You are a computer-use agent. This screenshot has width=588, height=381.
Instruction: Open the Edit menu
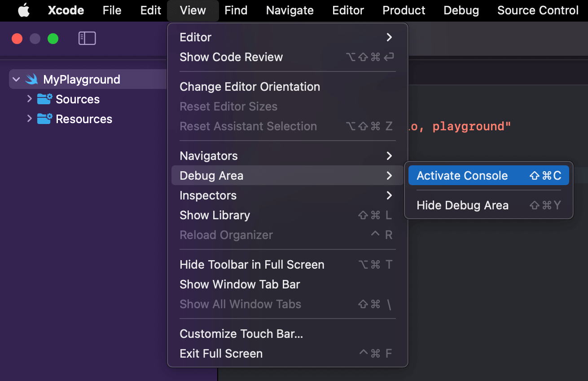pyautogui.click(x=150, y=10)
